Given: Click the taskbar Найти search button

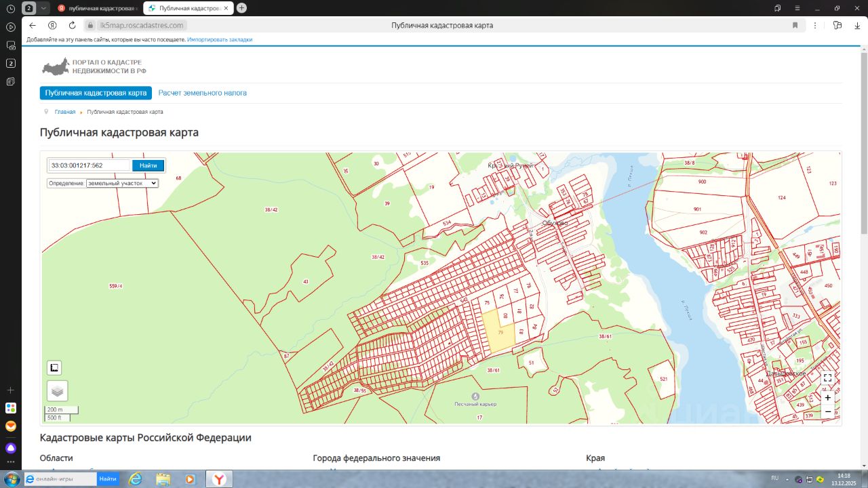Looking at the screenshot, I should coord(108,479).
